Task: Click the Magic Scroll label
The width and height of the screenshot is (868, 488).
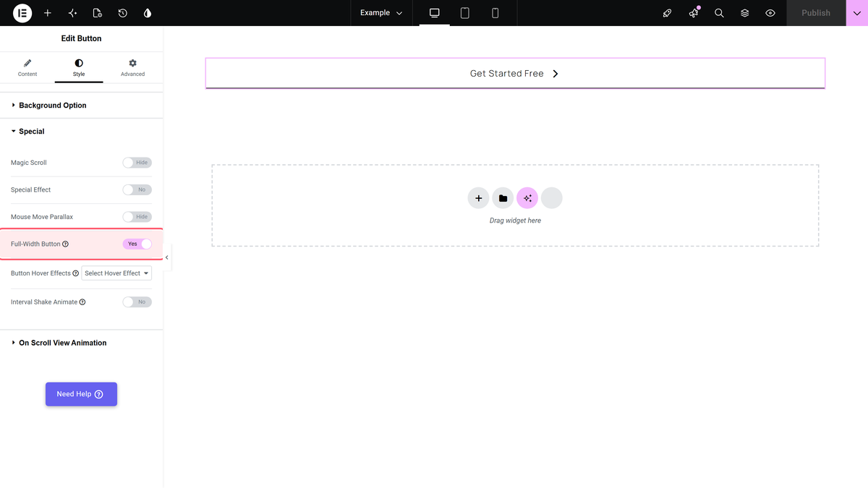Action: click(29, 163)
